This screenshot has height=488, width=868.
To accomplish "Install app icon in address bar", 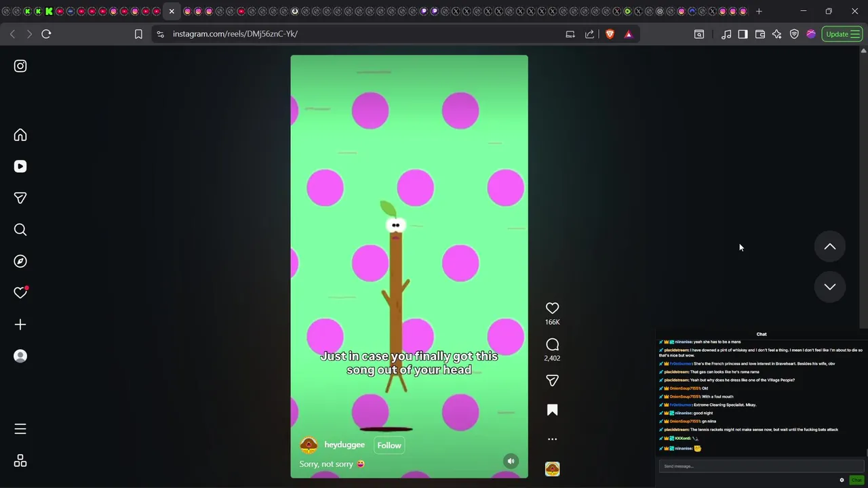I will (570, 34).
